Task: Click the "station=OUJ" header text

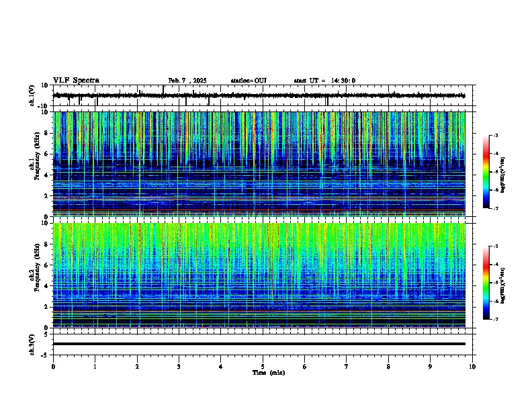Action: pyautogui.click(x=249, y=81)
